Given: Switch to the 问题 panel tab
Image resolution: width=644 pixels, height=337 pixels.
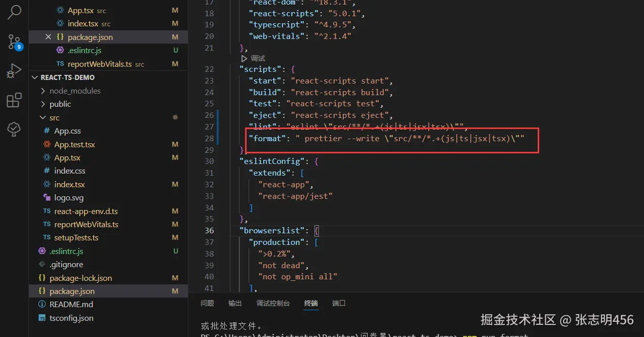Looking at the screenshot, I should tap(207, 303).
